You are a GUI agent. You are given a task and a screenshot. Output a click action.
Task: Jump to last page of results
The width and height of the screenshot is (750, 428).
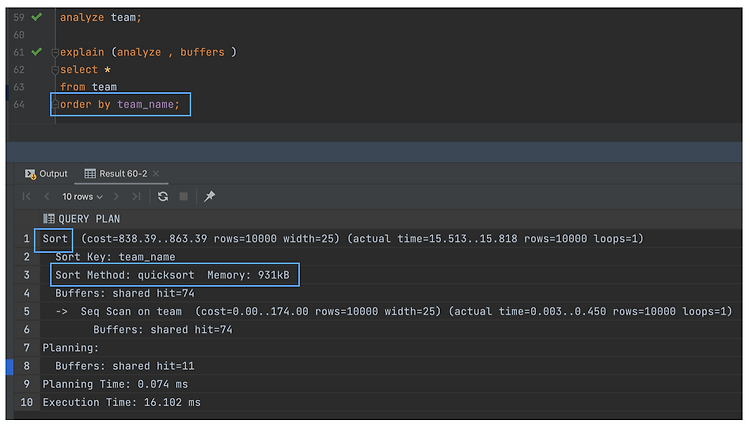(x=136, y=196)
